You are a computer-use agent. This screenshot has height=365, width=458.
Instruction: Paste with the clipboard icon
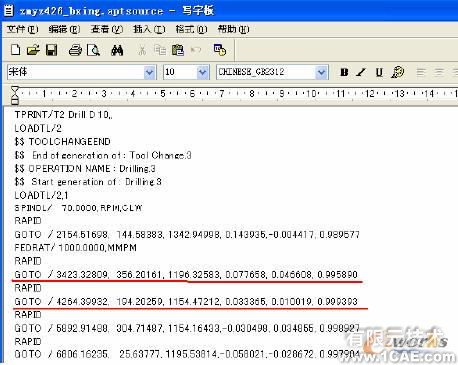[x=178, y=50]
